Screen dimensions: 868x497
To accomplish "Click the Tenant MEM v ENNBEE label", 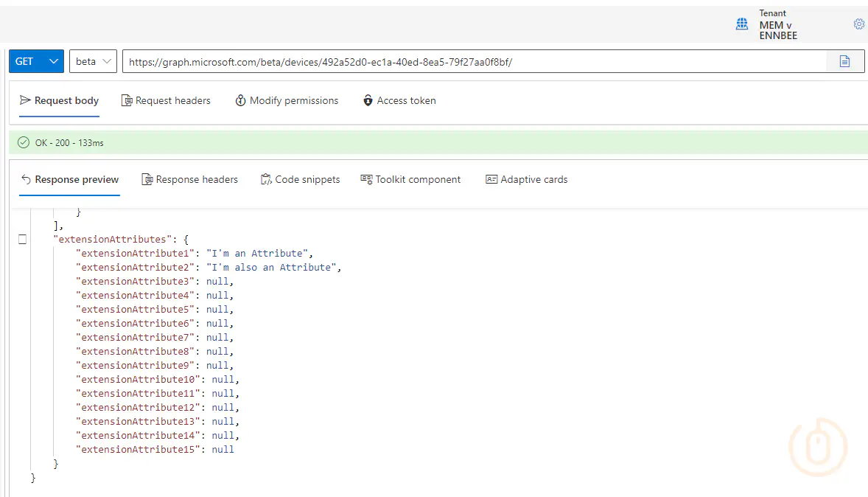I will tap(774, 24).
